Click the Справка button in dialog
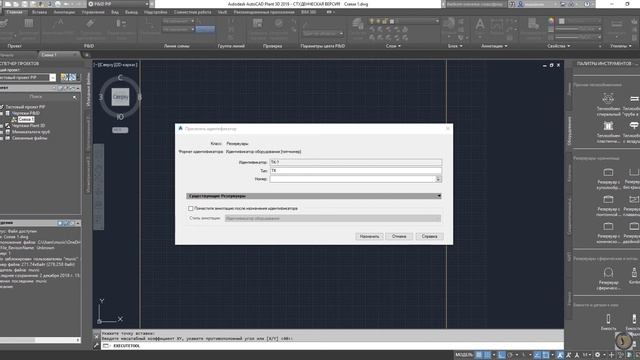640x360 pixels. point(429,236)
